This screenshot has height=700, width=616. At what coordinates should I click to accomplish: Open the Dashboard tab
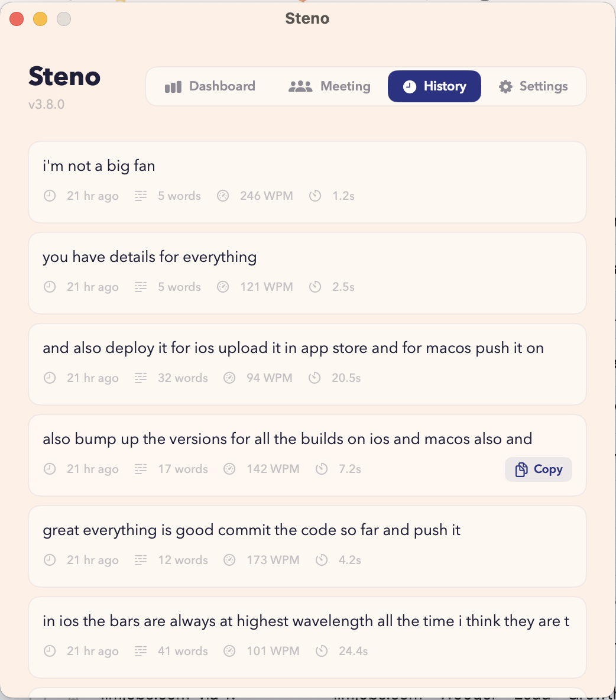tap(210, 86)
